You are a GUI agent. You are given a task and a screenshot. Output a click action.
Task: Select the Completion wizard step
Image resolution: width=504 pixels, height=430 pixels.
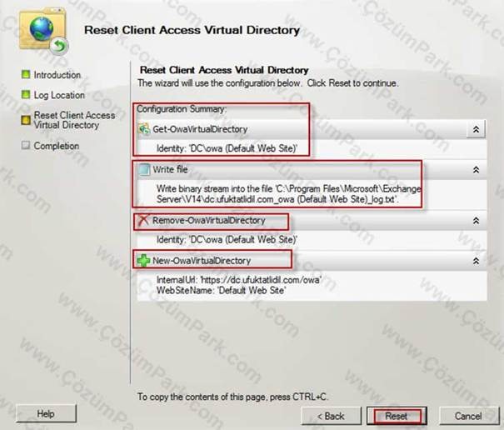point(57,146)
